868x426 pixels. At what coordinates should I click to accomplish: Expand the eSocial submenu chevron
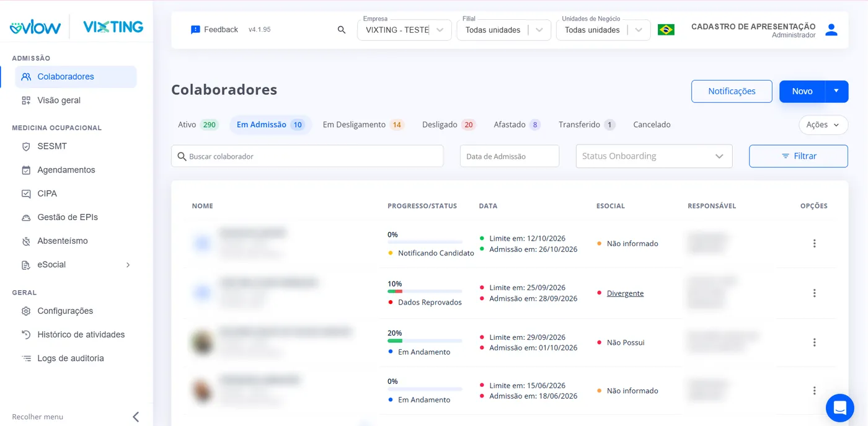pyautogui.click(x=128, y=265)
